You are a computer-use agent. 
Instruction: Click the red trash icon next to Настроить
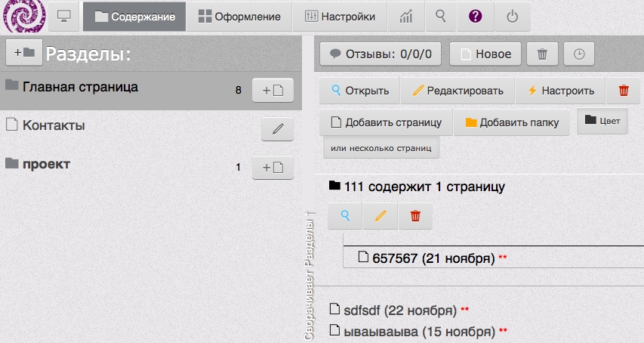pyautogui.click(x=623, y=91)
